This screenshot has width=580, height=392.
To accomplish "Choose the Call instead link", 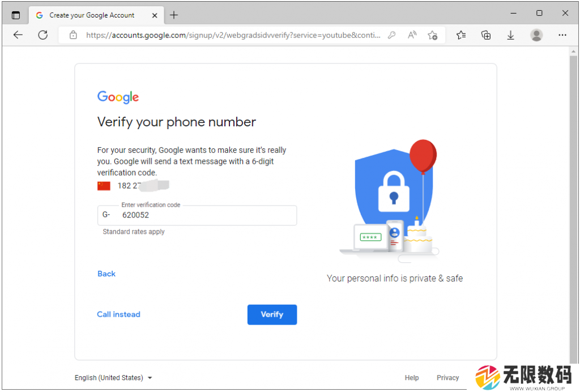I will [119, 314].
